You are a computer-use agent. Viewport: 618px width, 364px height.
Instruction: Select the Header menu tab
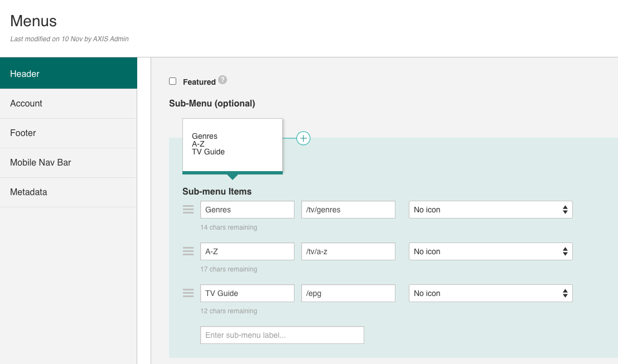pos(69,73)
